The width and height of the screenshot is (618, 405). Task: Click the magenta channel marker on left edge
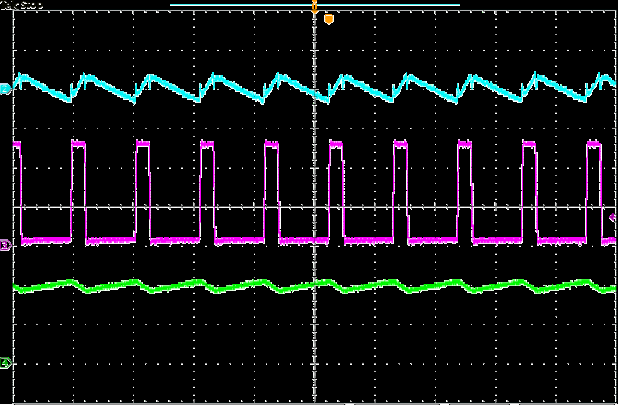tap(5, 244)
